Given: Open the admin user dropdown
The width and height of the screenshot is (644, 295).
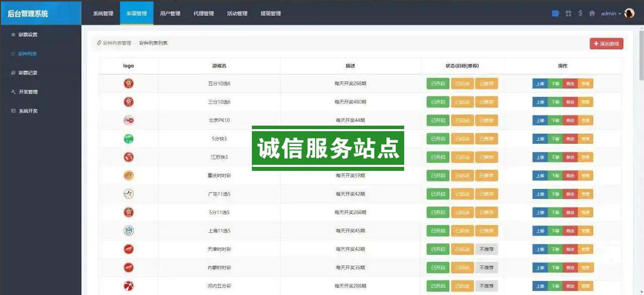Looking at the screenshot, I should (611, 14).
